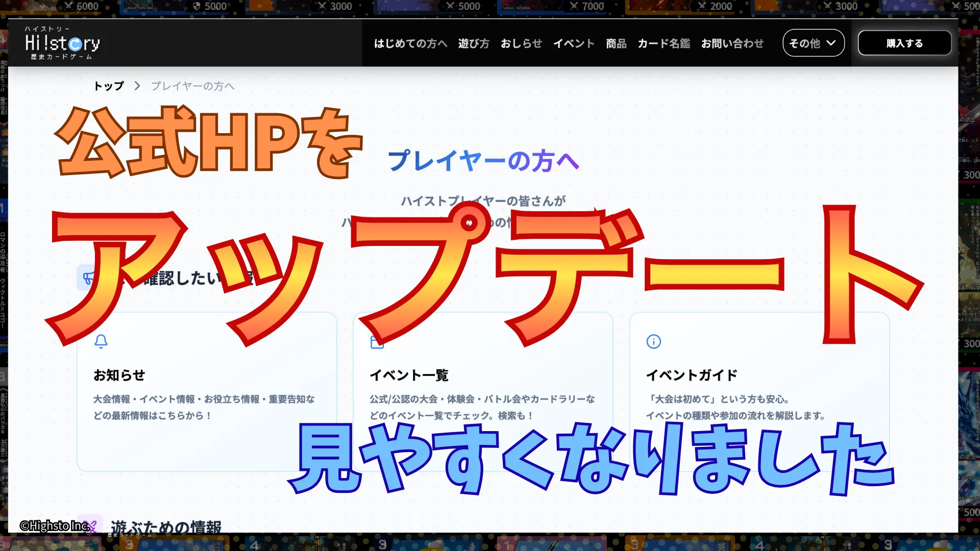Viewport: 980px width, 551px height.
Task: Open the おしらせ page from the navbar
Action: tap(521, 44)
